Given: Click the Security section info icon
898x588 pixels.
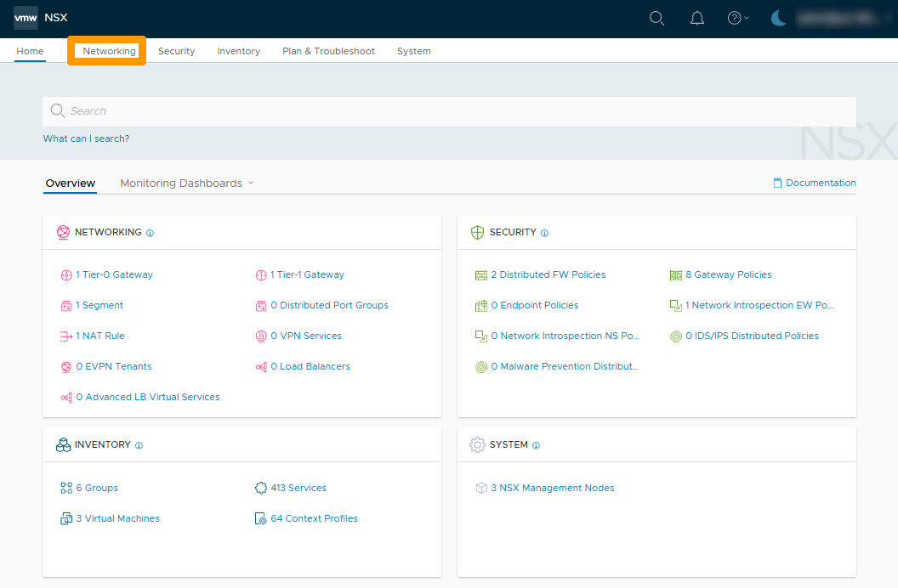Looking at the screenshot, I should pos(545,233).
